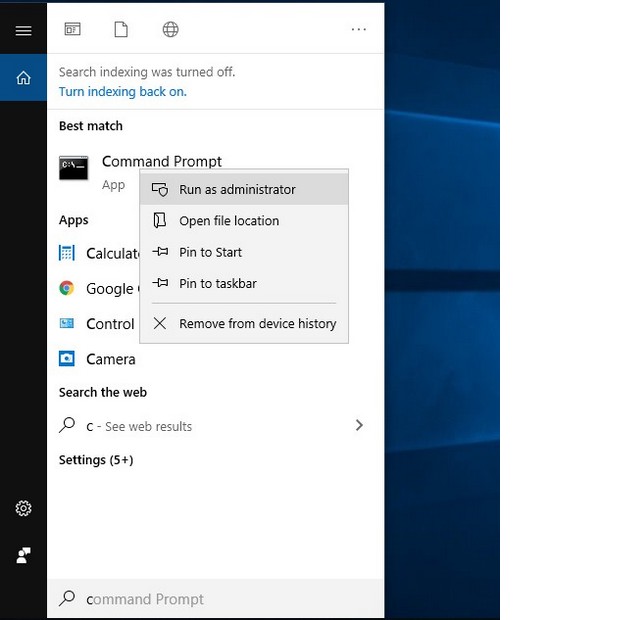640x620 pixels.
Task: Click the Apps section header
Action: point(73,220)
